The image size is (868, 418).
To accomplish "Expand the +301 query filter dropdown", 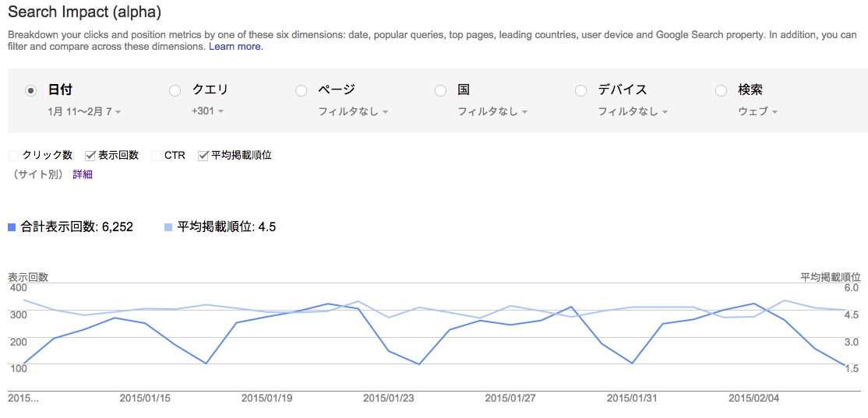I will (x=207, y=111).
